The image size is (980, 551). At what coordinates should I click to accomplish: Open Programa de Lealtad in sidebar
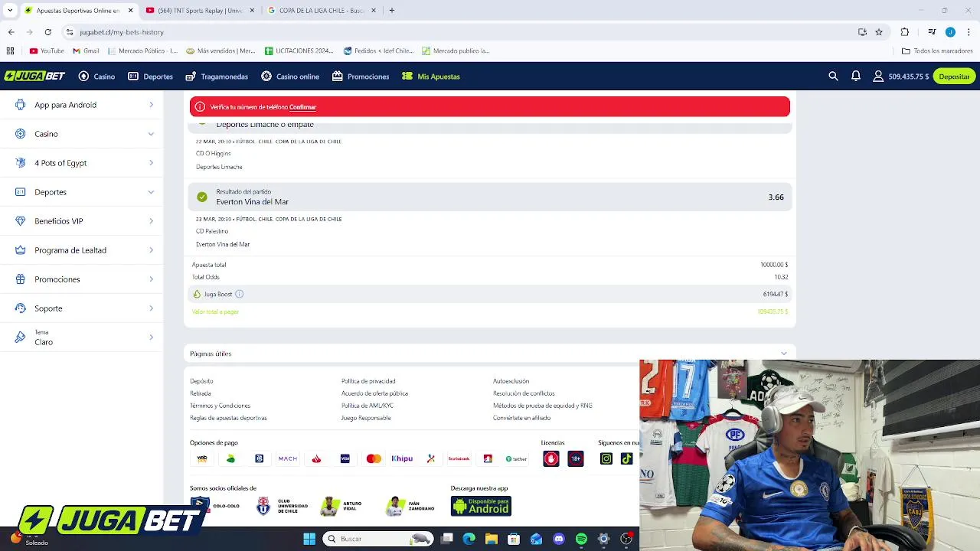pyautogui.click(x=83, y=250)
